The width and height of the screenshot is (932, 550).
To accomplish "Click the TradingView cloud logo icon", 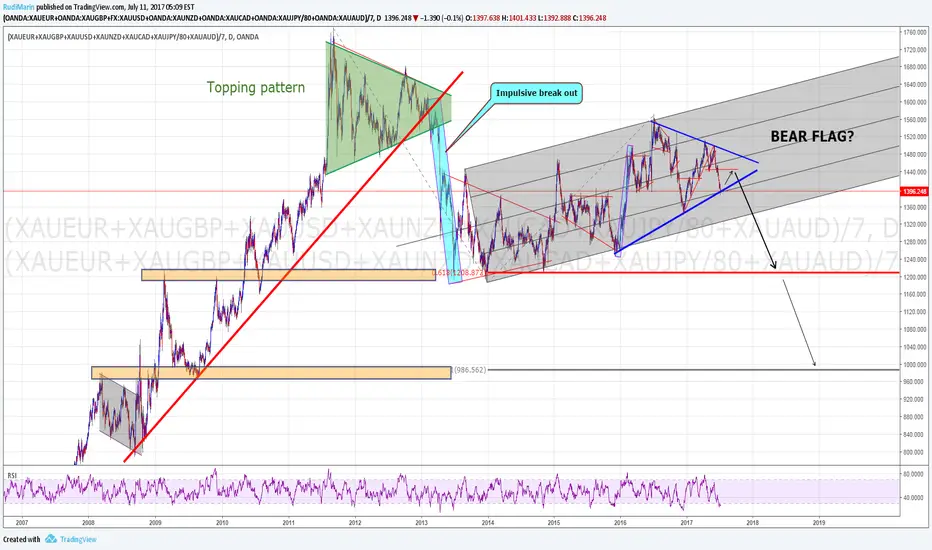I will point(51,539).
